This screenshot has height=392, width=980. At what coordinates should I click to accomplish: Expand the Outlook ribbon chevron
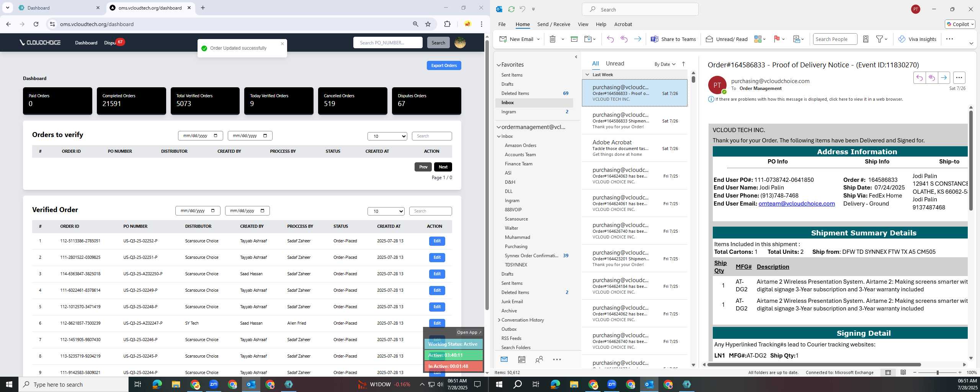point(971,44)
